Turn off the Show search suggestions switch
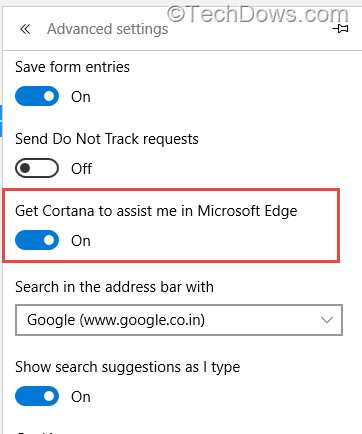 (37, 396)
